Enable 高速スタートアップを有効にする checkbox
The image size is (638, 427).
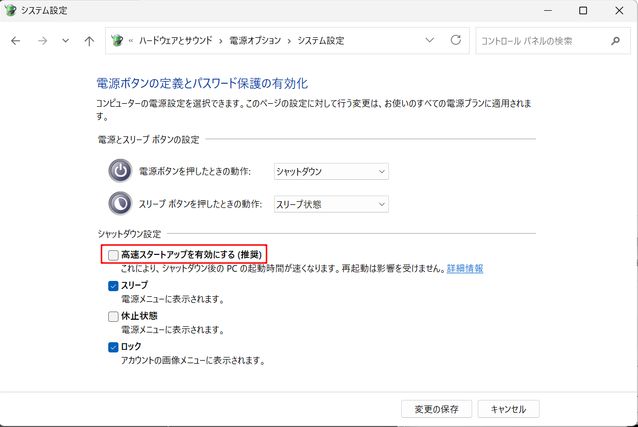tap(114, 255)
